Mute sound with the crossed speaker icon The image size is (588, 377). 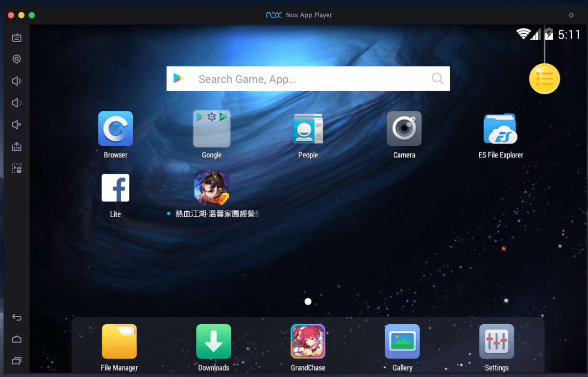pyautogui.click(x=17, y=125)
